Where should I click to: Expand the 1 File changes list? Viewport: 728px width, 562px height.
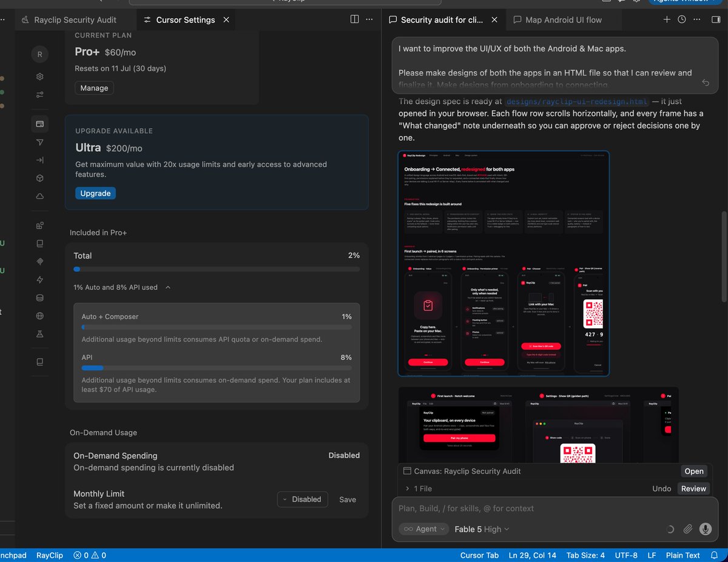pyautogui.click(x=419, y=489)
